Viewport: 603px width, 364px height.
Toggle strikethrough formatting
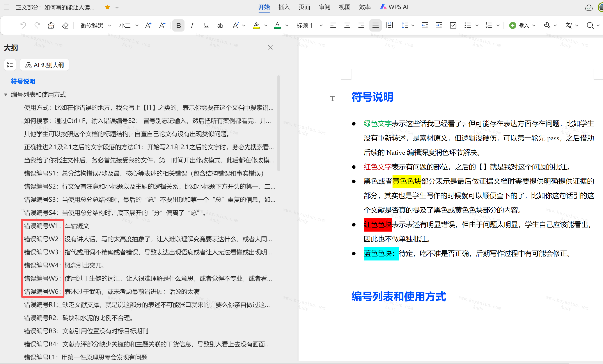pyautogui.click(x=220, y=25)
